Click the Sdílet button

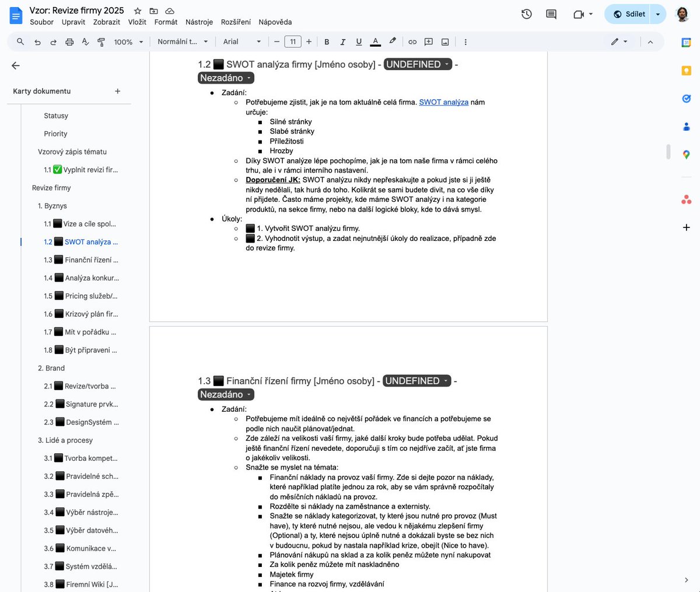pyautogui.click(x=630, y=13)
